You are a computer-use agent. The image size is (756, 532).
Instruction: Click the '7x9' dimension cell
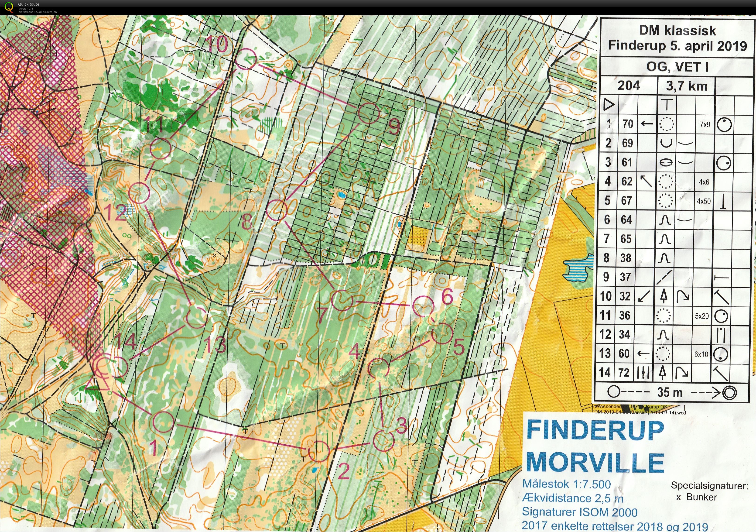point(705,124)
